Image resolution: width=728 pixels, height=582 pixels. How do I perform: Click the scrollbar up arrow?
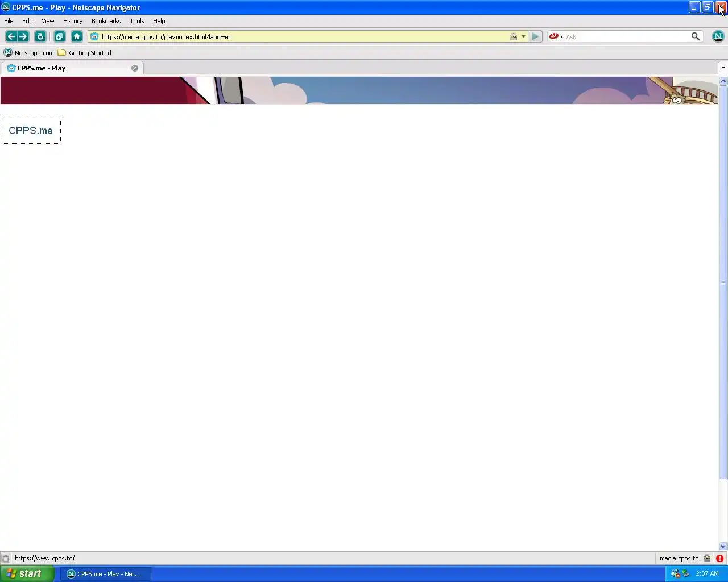click(x=723, y=81)
